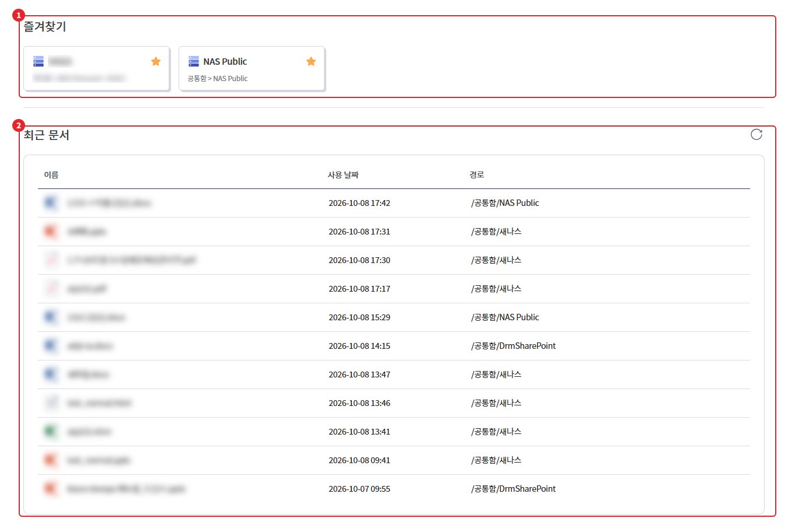Image resolution: width=788 pixels, height=532 pixels.
Task: Click the 경로 column header
Action: click(477, 175)
